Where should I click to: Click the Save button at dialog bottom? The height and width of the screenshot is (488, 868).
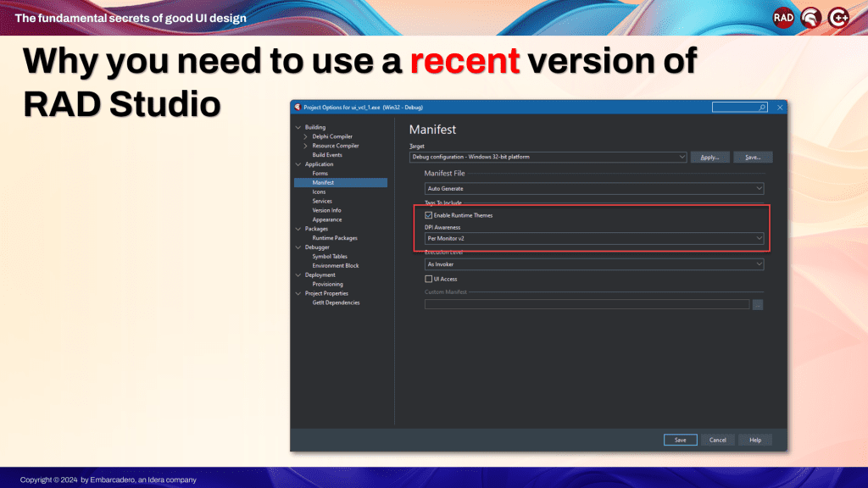[x=681, y=440]
